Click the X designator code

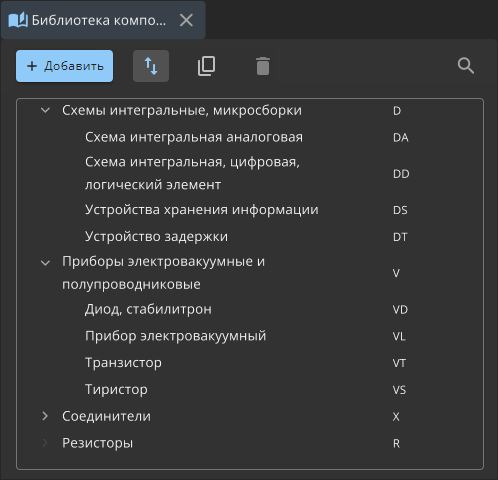396,417
